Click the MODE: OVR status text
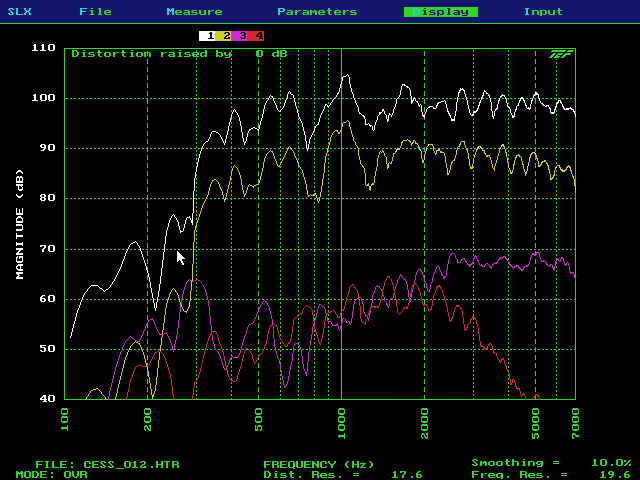This screenshot has width=640, height=480. 51,475
